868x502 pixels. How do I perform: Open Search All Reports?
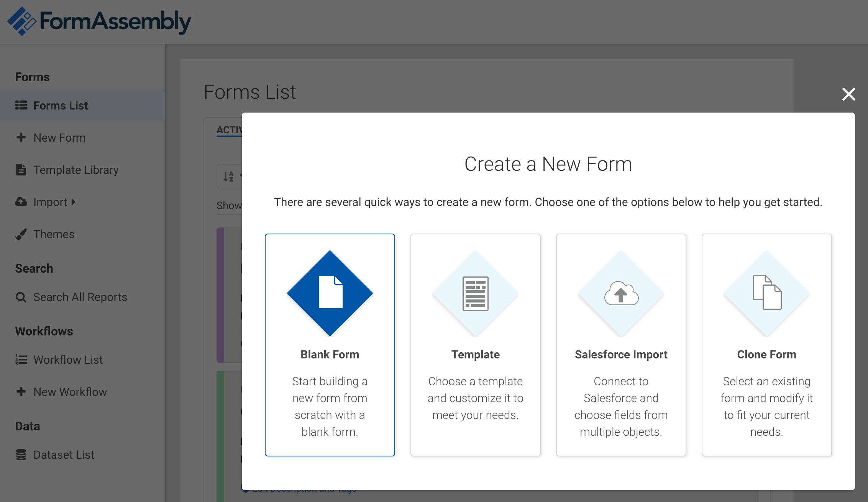tap(82, 297)
